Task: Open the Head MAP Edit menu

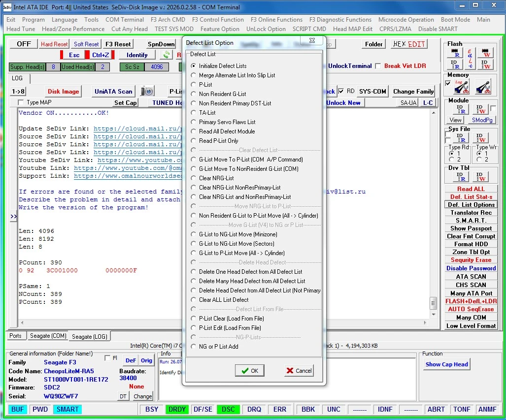Action: point(353,29)
